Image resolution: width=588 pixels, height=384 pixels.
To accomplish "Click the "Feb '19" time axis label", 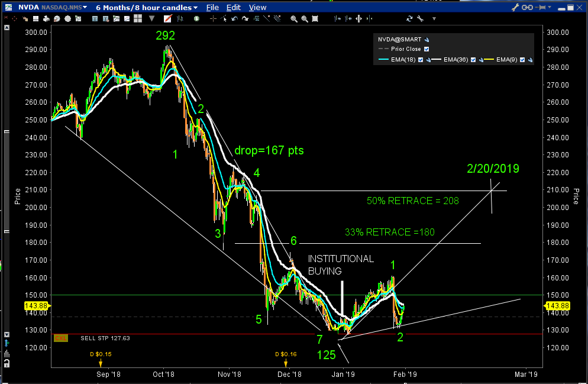I will point(405,375).
